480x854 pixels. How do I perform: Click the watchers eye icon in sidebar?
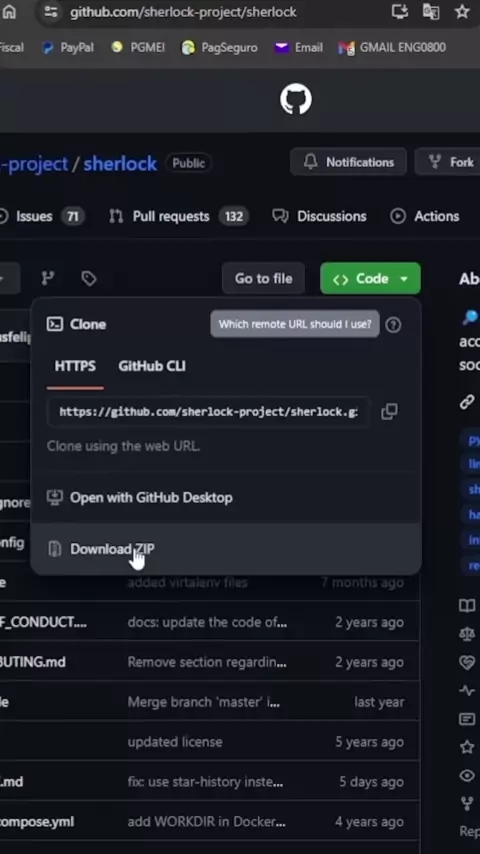pyautogui.click(x=467, y=775)
